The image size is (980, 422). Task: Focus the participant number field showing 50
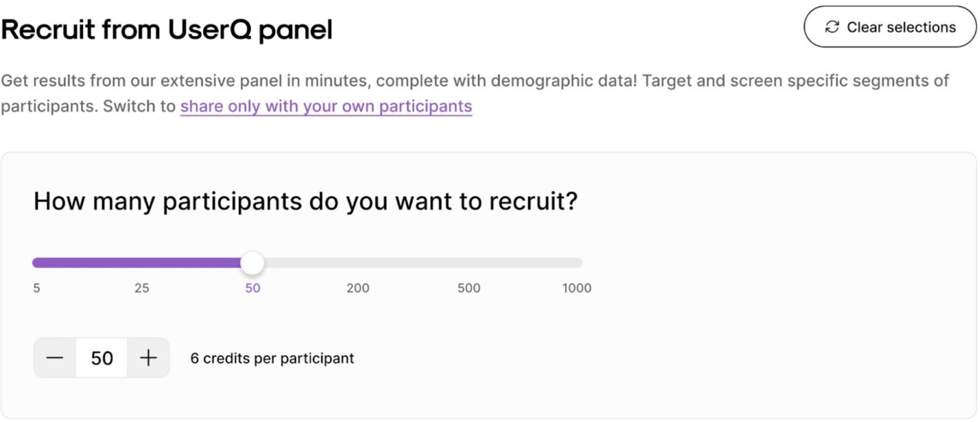[101, 358]
